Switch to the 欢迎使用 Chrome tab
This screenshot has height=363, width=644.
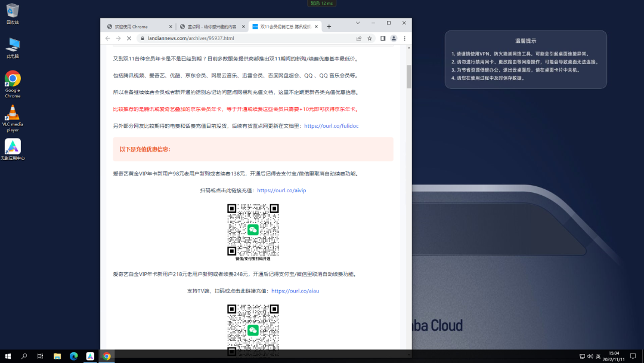[x=139, y=27]
